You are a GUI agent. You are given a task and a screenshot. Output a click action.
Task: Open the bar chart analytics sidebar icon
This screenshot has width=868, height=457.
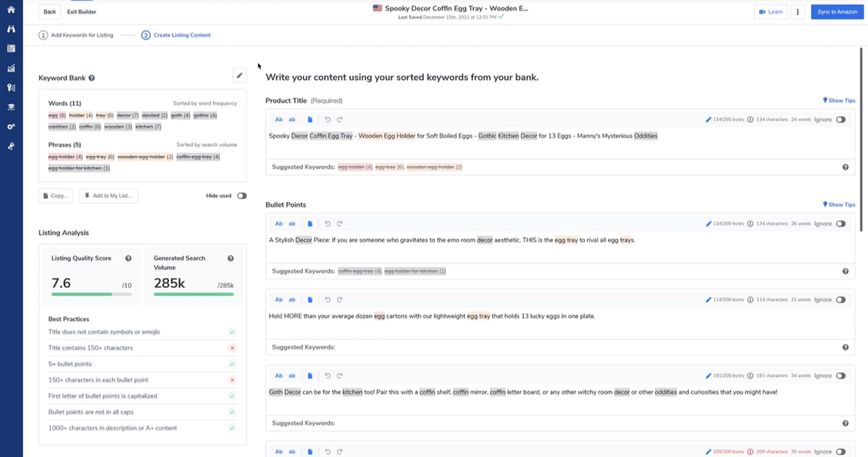pos(11,68)
